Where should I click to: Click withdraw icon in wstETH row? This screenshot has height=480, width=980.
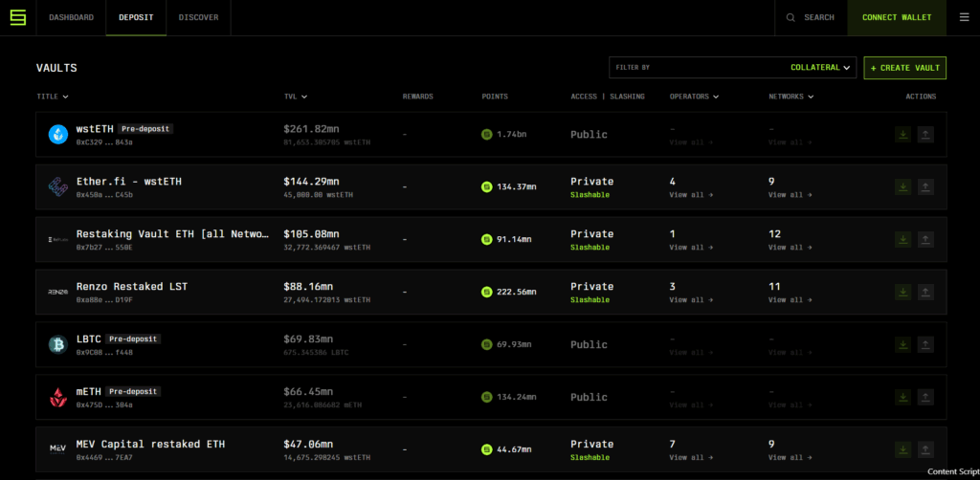click(925, 134)
